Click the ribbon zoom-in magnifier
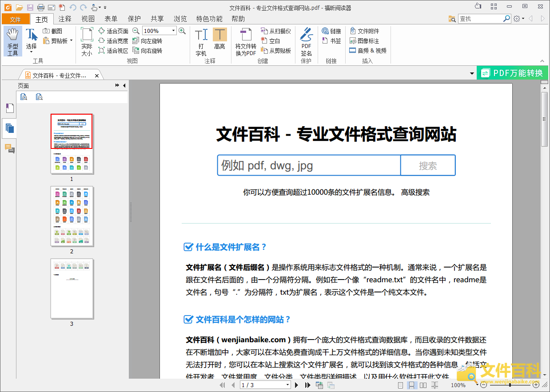 (182, 31)
